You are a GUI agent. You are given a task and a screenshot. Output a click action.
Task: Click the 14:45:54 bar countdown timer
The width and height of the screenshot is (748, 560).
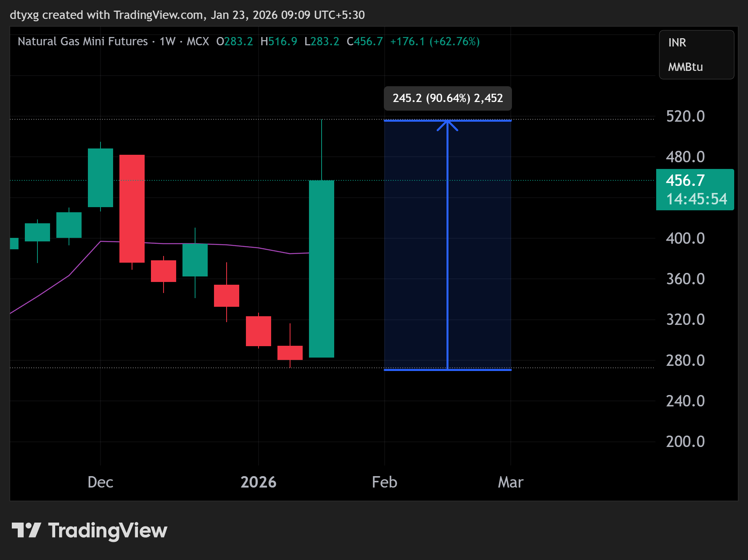[696, 199]
